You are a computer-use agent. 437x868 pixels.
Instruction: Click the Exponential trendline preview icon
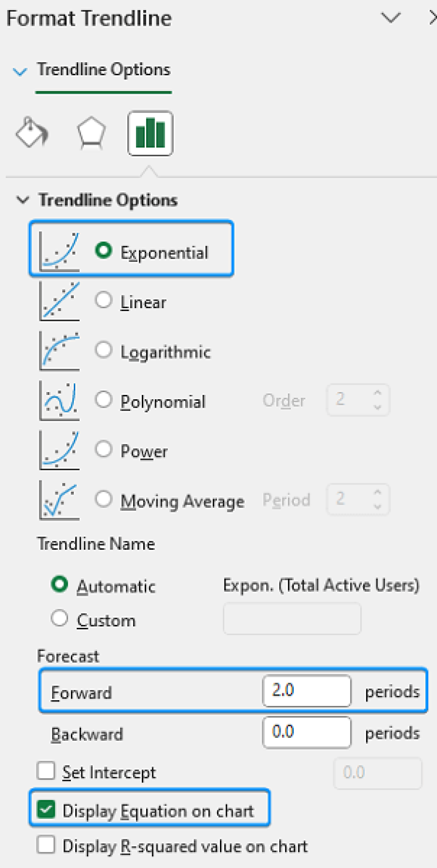pos(59,250)
